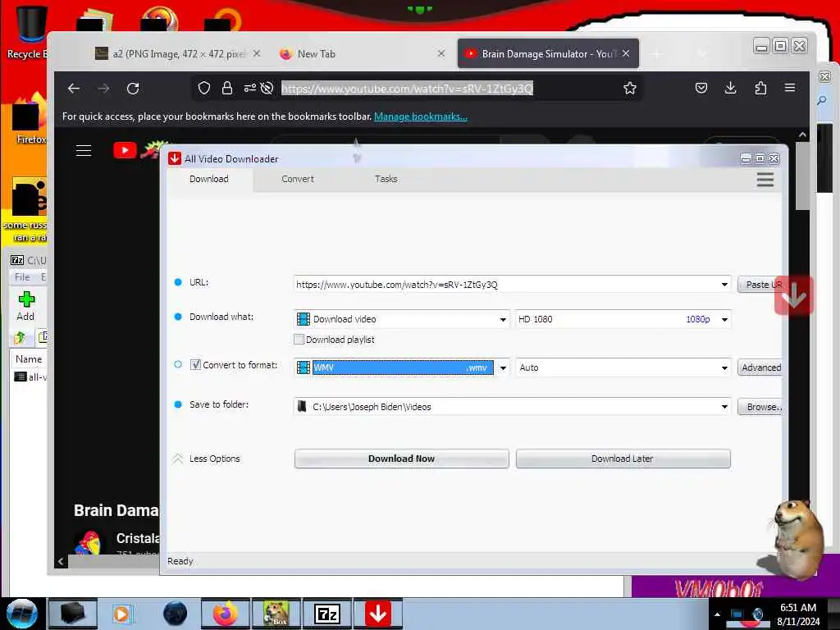This screenshot has height=630, width=840.
Task: Uncheck the Convert to format checkbox
Action: 195,364
